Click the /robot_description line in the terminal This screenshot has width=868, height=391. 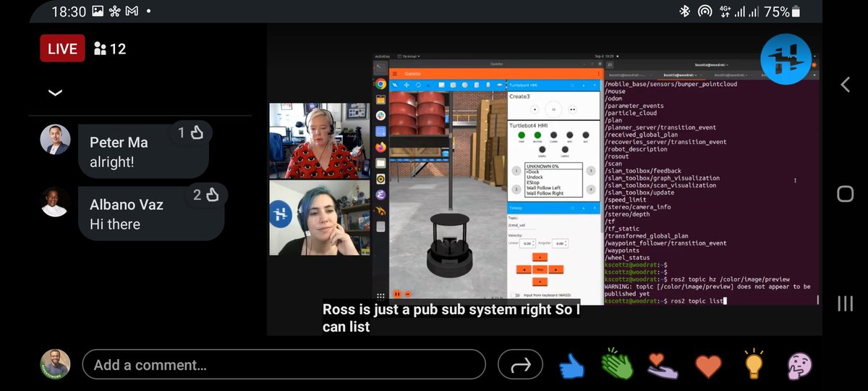click(x=639, y=149)
